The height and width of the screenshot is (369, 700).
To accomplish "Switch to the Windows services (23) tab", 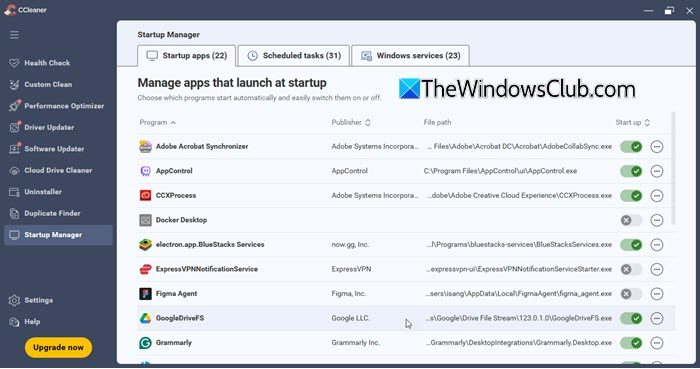I will click(410, 56).
